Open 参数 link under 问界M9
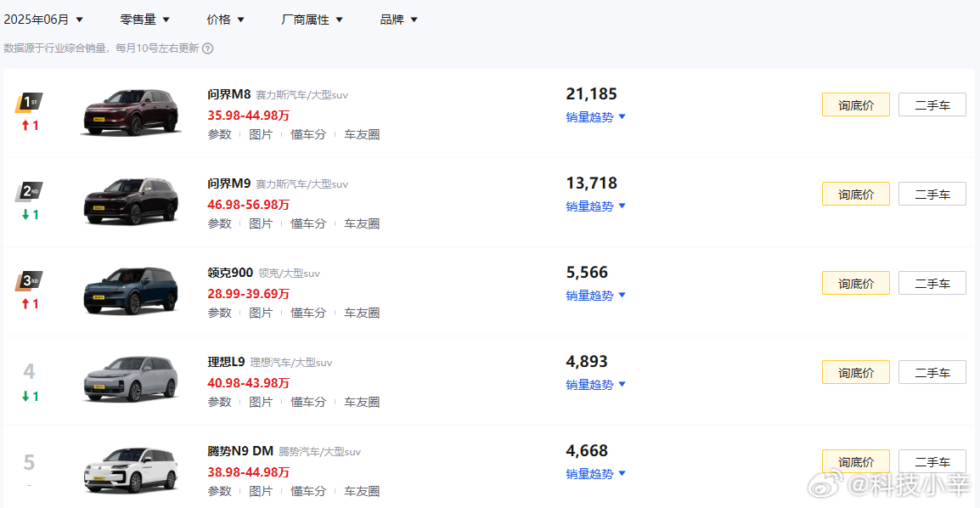 [219, 223]
